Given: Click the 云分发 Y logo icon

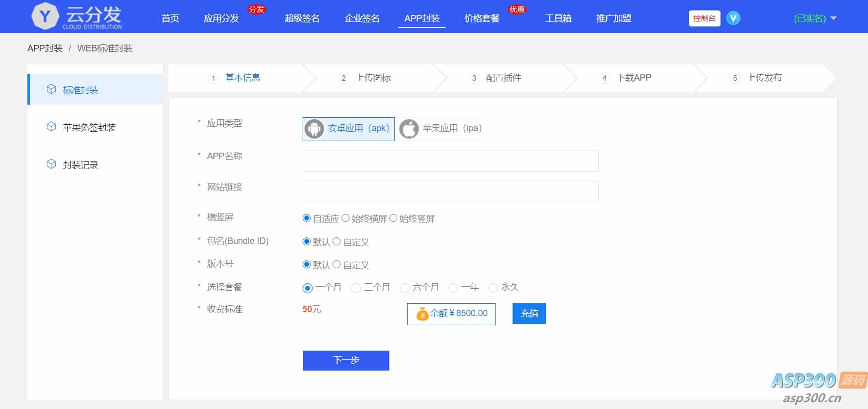Looking at the screenshot, I should pyautogui.click(x=45, y=16).
